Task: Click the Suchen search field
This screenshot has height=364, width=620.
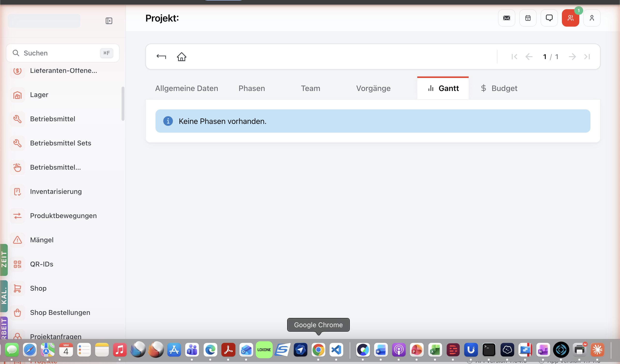Action: coord(63,53)
